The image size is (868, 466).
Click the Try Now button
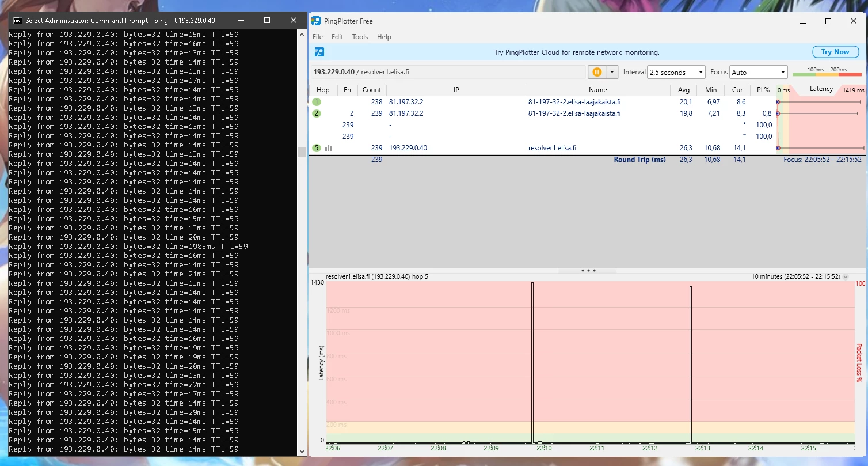click(x=835, y=52)
